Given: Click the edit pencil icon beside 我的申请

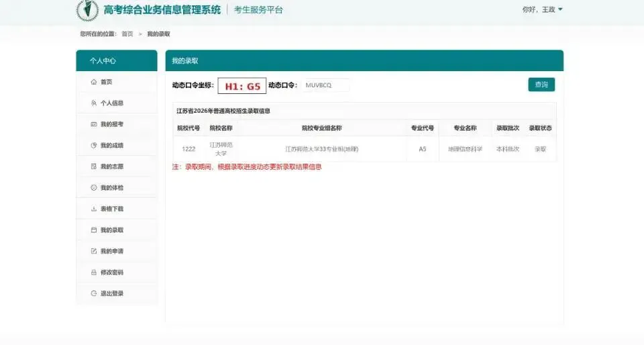Looking at the screenshot, I should pos(94,251).
